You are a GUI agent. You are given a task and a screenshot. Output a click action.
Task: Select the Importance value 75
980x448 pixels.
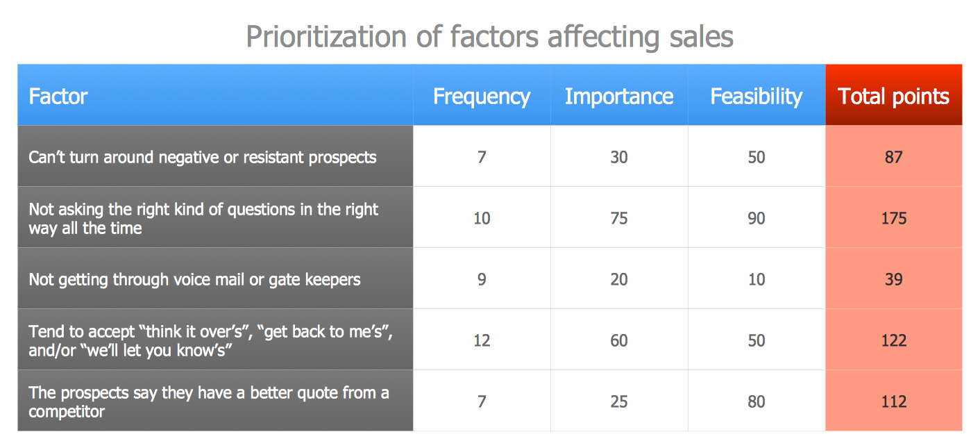[619, 218]
